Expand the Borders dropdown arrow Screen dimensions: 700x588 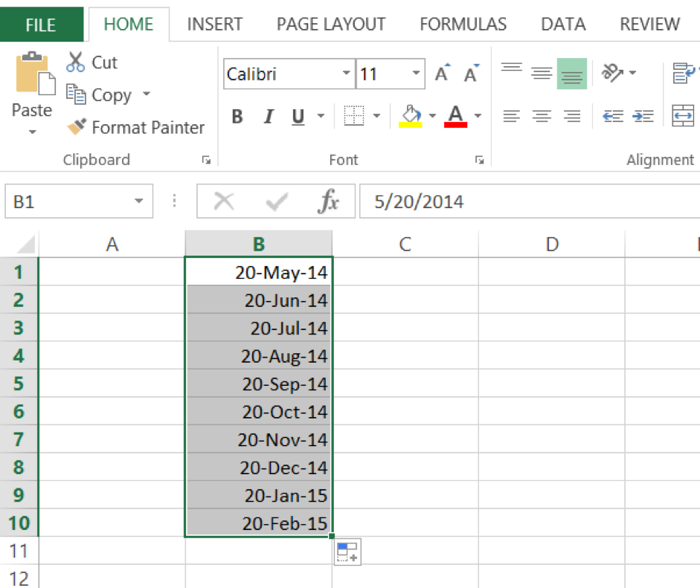tap(377, 116)
